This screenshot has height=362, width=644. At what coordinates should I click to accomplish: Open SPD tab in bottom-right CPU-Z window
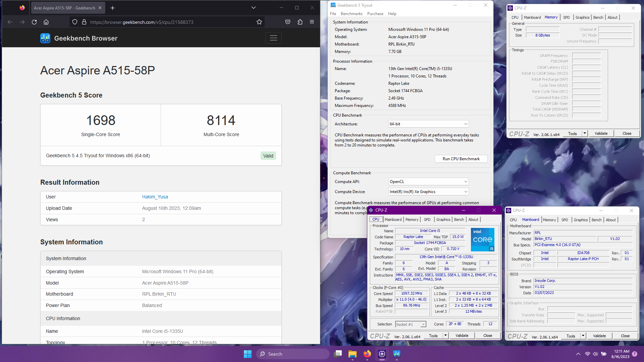tap(565, 220)
